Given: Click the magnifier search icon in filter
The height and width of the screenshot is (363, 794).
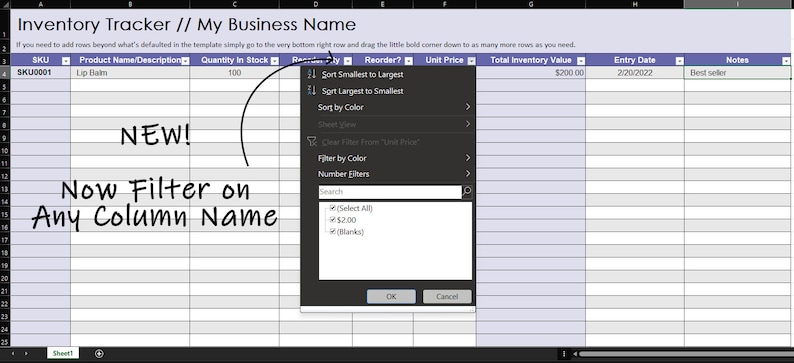Looking at the screenshot, I should [x=467, y=191].
